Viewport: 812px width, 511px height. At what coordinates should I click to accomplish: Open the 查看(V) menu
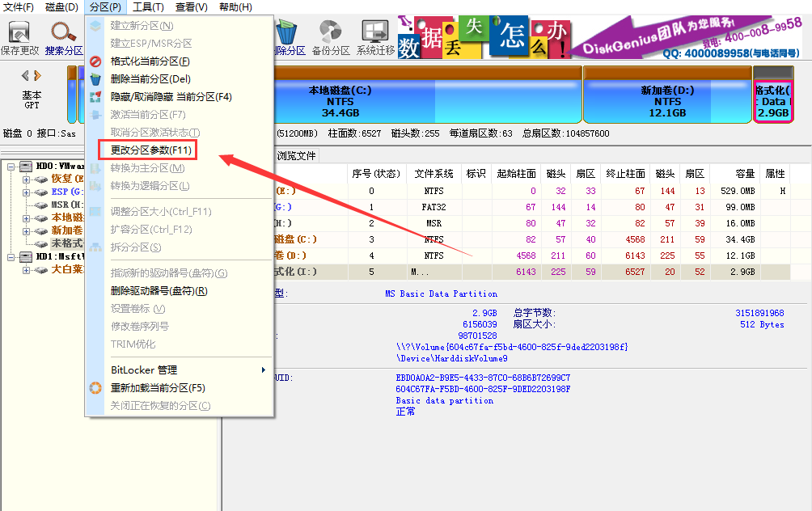point(191,7)
